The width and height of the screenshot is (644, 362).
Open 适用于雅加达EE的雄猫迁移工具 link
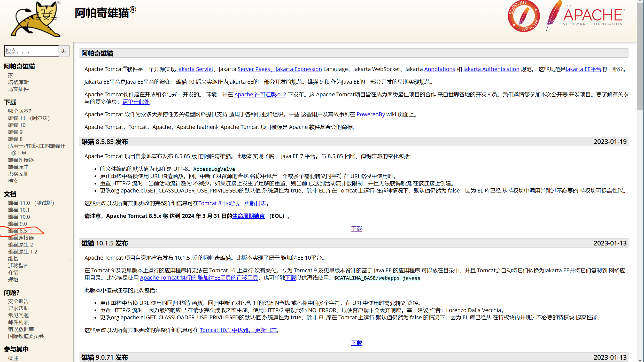36,149
